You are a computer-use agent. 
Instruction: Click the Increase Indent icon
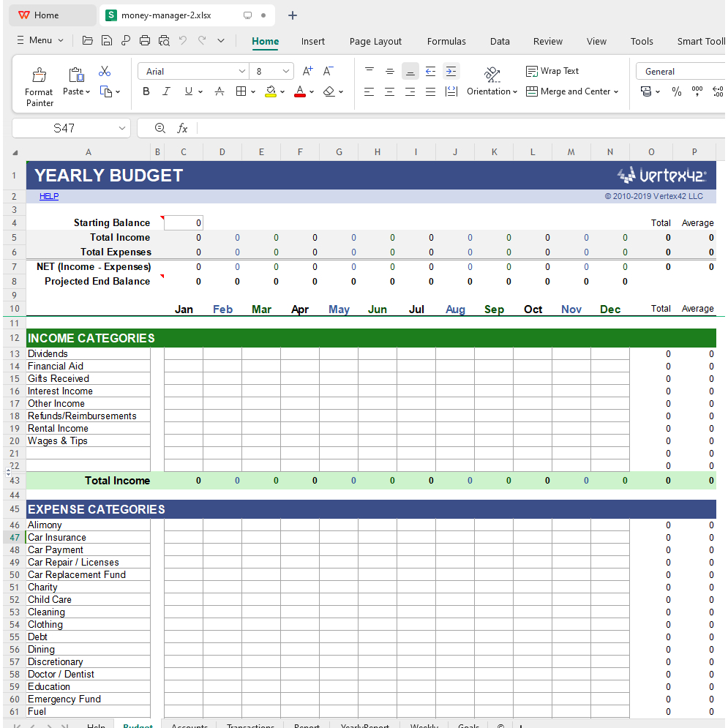pos(451,71)
